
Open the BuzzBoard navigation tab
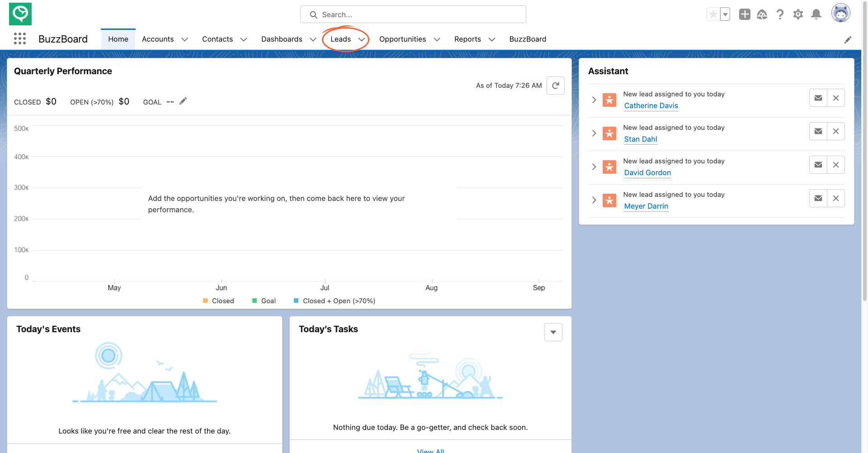528,39
